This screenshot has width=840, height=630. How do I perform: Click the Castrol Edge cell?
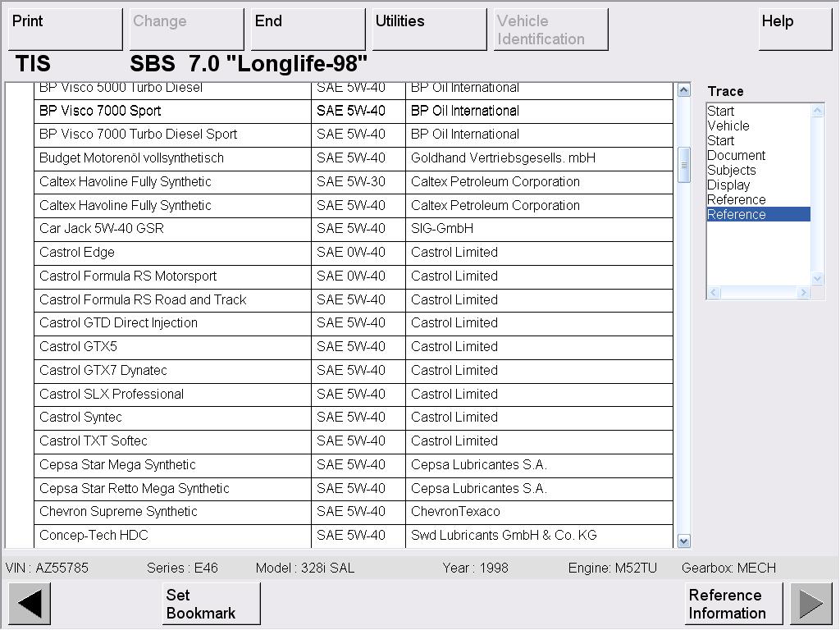[x=172, y=253]
